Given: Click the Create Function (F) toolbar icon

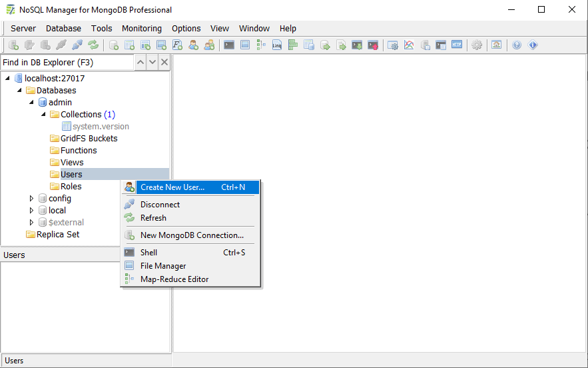Looking at the screenshot, I should point(178,45).
